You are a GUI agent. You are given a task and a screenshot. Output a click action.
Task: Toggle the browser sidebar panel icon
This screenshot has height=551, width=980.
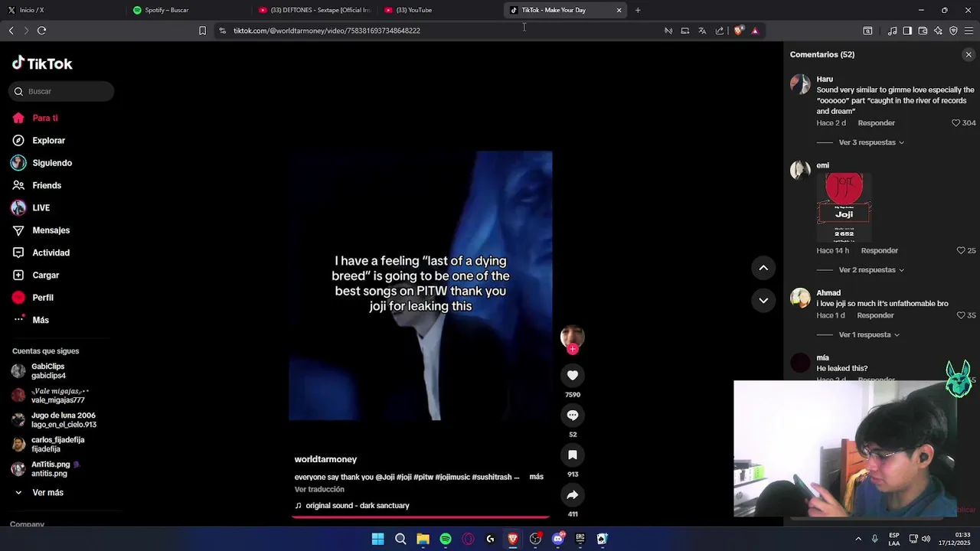pos(907,31)
